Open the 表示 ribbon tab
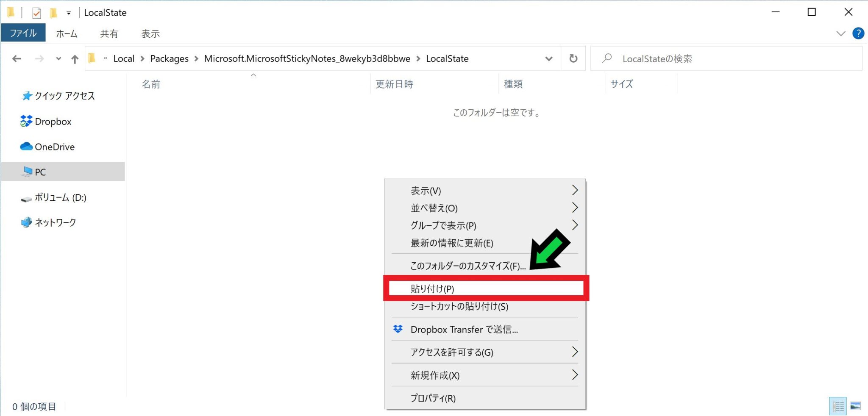Screen dimensions: 868x416 pos(150,33)
